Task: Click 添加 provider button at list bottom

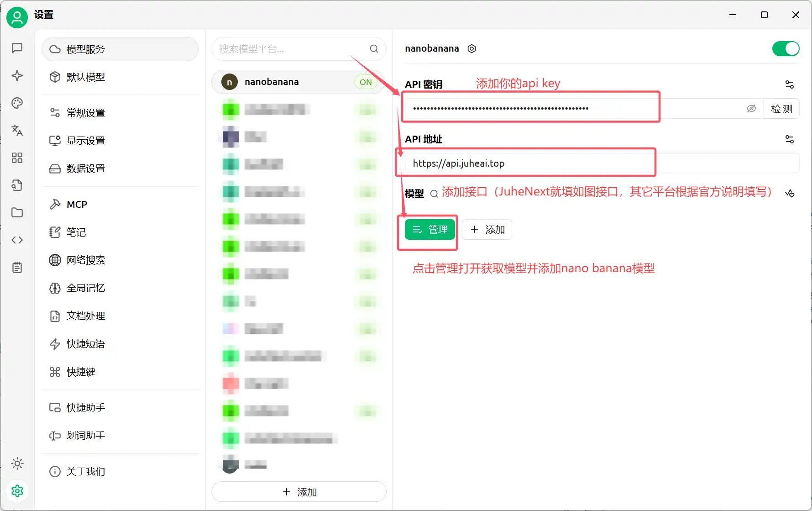Action: pos(299,492)
